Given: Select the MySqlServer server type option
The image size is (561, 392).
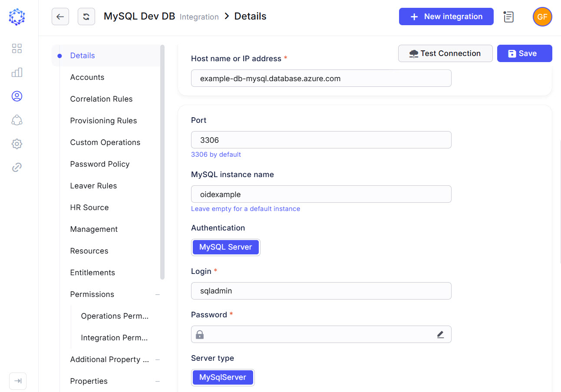Looking at the screenshot, I should [x=223, y=377].
